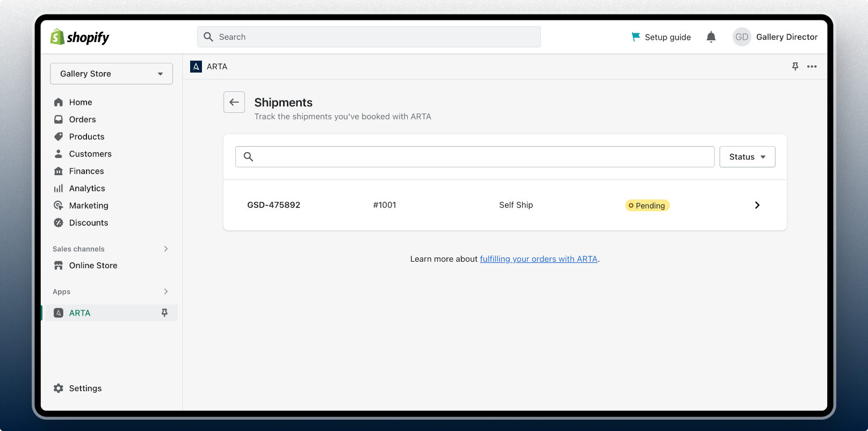Open the Setup guide link
The height and width of the screenshot is (431, 868).
[668, 37]
